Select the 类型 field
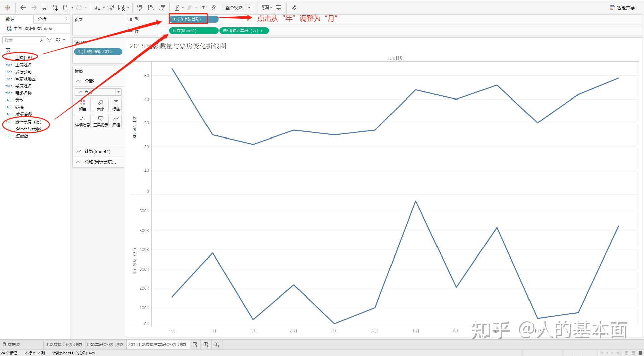The image size is (644, 356). click(19, 100)
